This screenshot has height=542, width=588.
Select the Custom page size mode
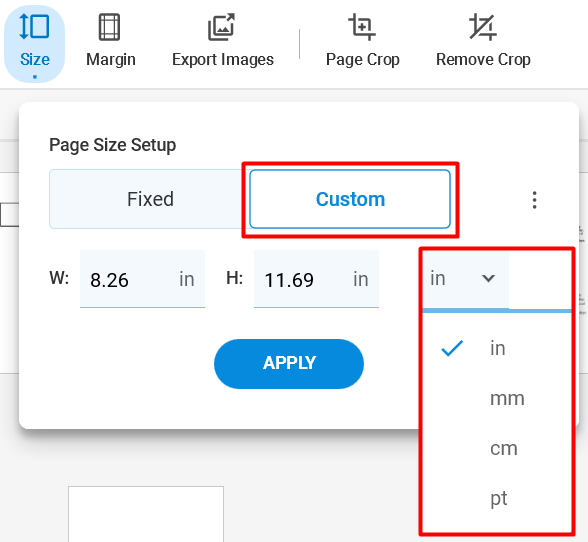pyautogui.click(x=350, y=199)
